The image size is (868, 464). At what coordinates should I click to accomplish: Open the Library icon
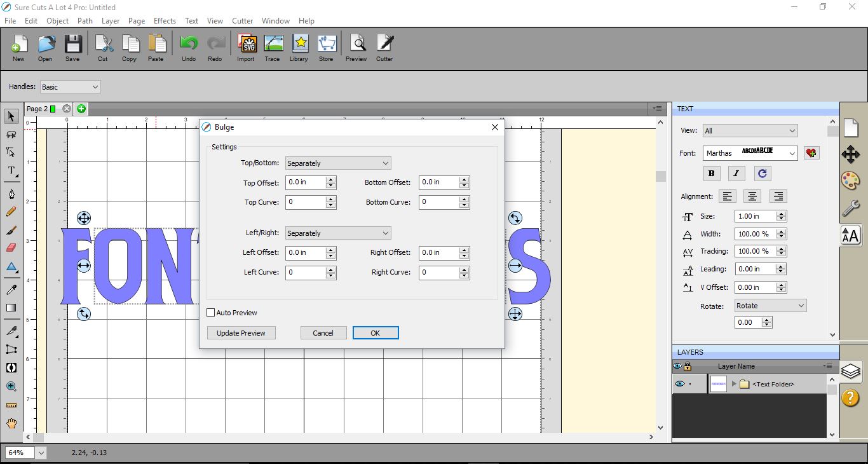pos(299,48)
